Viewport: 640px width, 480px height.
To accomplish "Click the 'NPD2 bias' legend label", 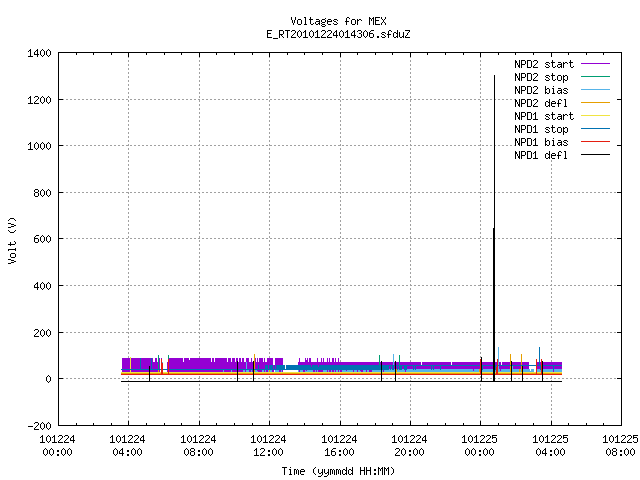I will pos(541,90).
